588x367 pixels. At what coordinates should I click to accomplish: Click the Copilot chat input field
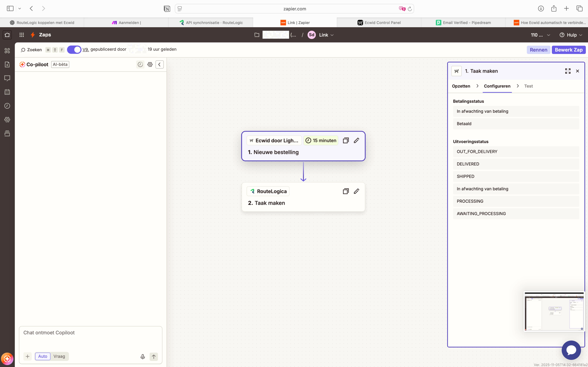tap(90, 337)
